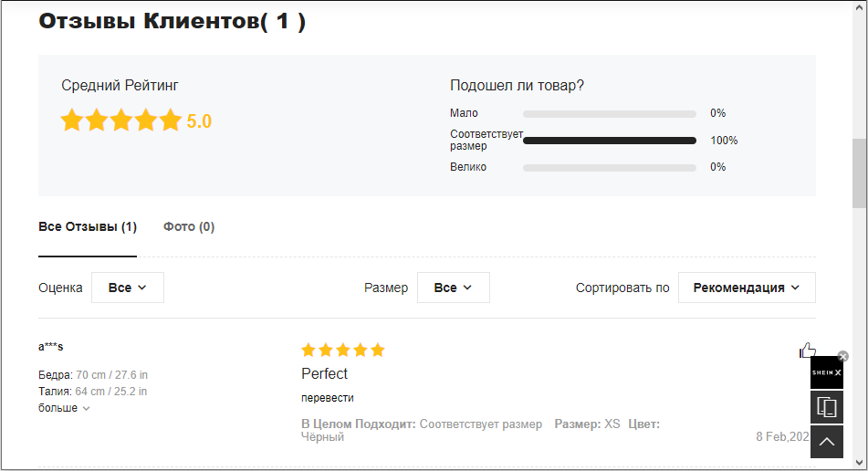
Task: Select the Все Отзывы (1) tab
Action: coord(88,227)
